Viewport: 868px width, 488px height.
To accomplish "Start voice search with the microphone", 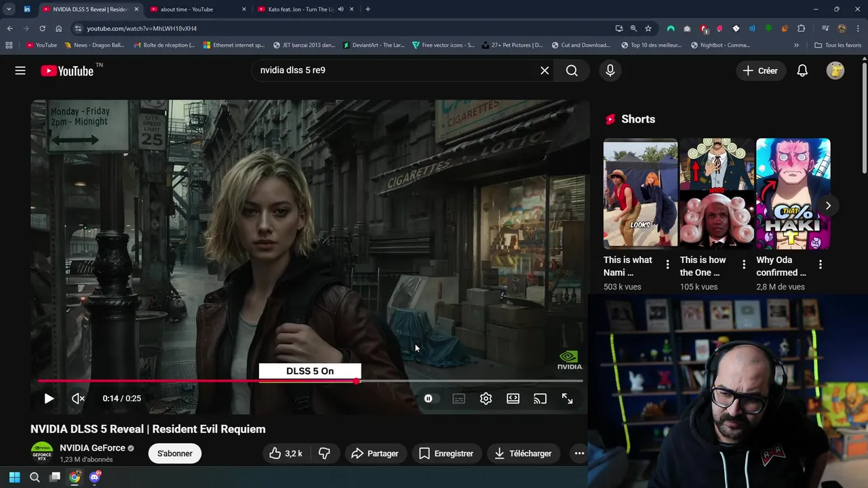I will (x=610, y=70).
